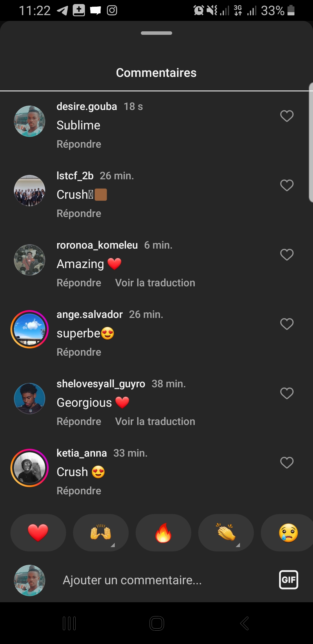Screen dimensions: 313x644
Task: Open ange.salvador's story from avatar
Action: click(30, 329)
